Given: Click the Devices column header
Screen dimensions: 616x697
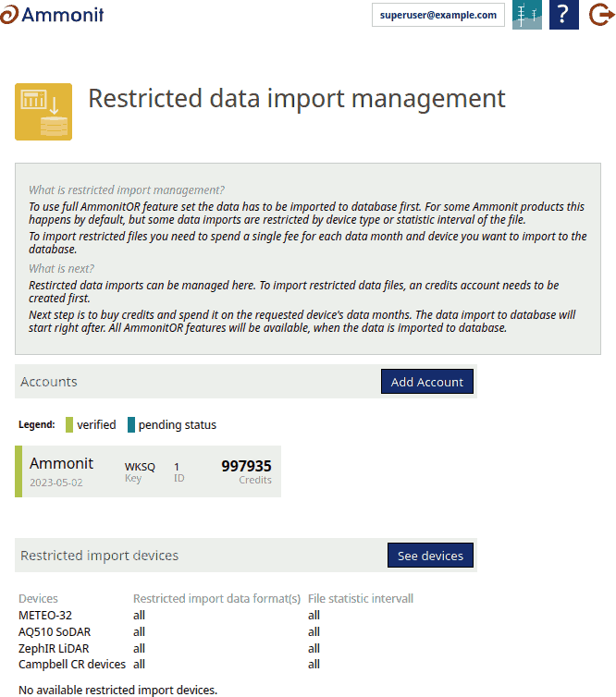Looking at the screenshot, I should pyautogui.click(x=38, y=599).
